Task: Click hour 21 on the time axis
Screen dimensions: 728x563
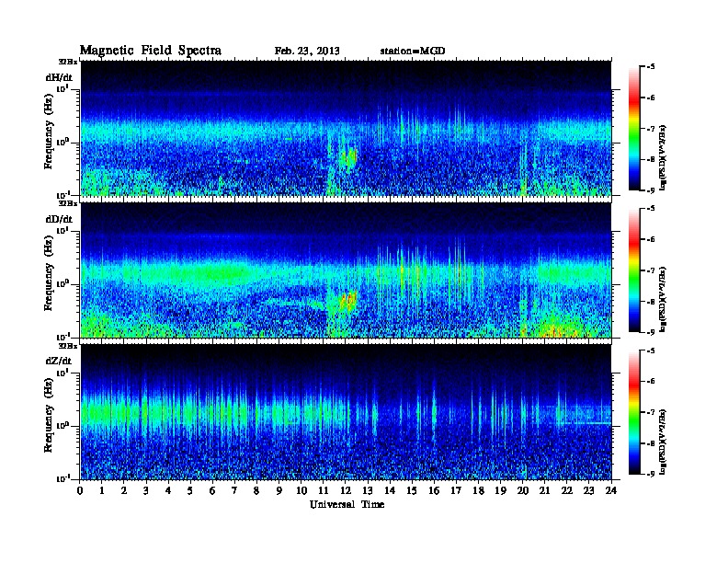Action: [544, 490]
